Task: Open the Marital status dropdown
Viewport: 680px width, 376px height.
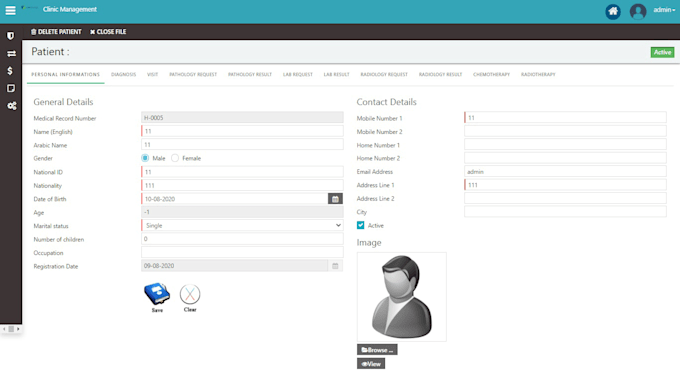Action: tap(242, 226)
